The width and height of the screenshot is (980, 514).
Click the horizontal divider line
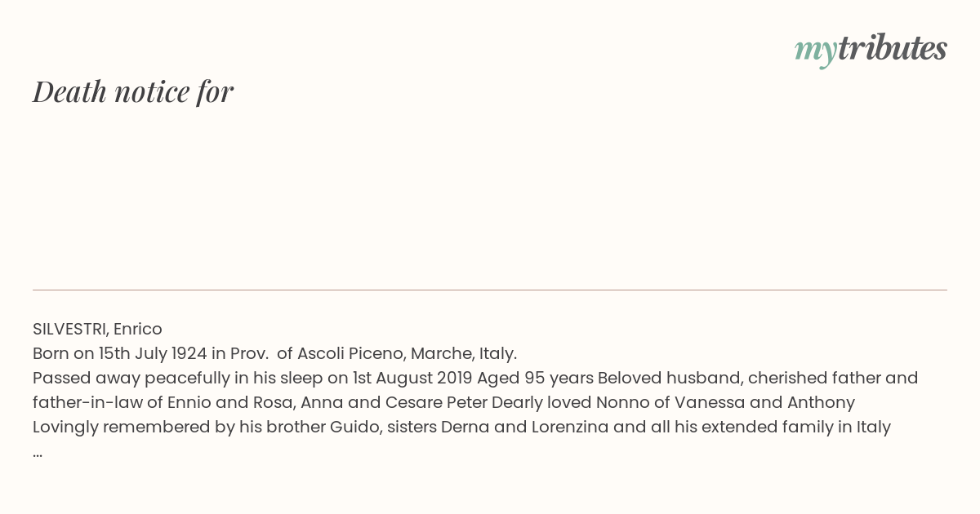(x=490, y=290)
